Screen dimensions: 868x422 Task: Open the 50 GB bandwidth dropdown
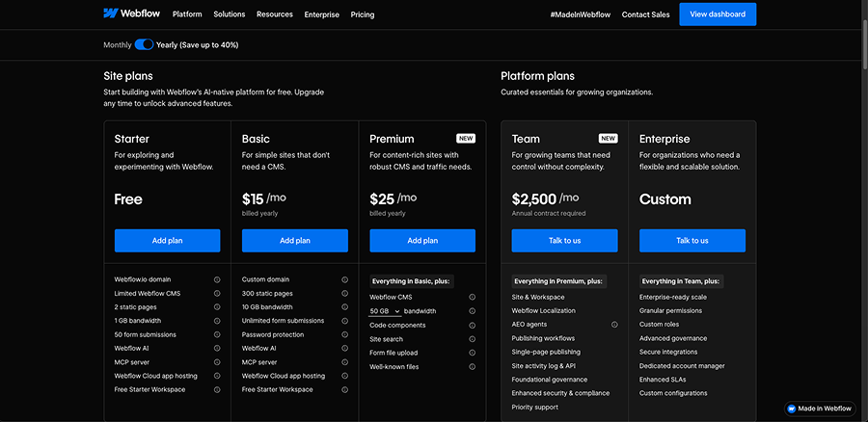(x=385, y=311)
